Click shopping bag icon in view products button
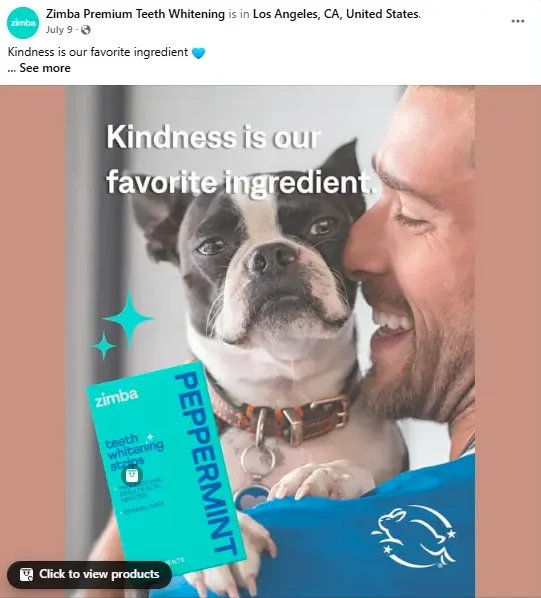 pyautogui.click(x=26, y=574)
